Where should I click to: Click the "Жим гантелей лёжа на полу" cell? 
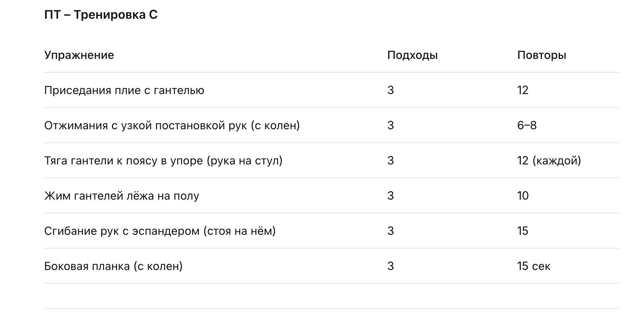click(x=122, y=196)
